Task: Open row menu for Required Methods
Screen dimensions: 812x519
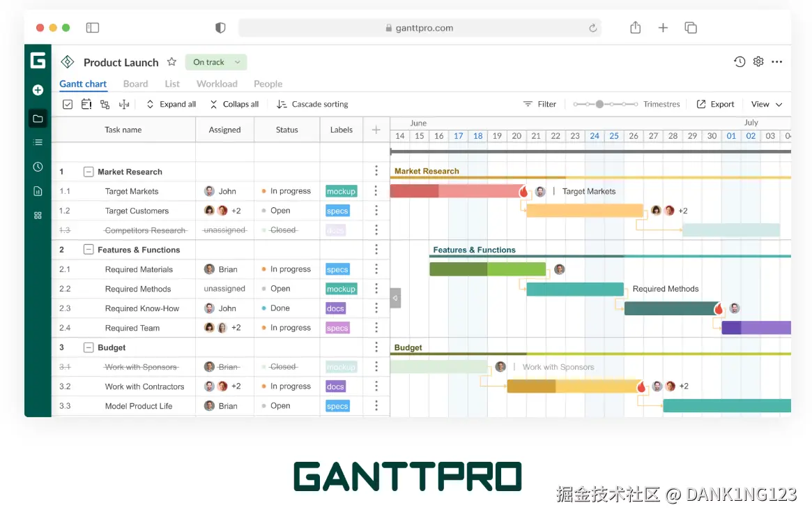Action: pos(376,289)
